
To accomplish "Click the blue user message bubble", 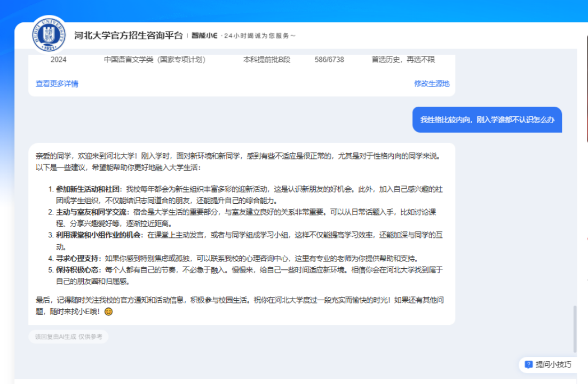I will (487, 119).
